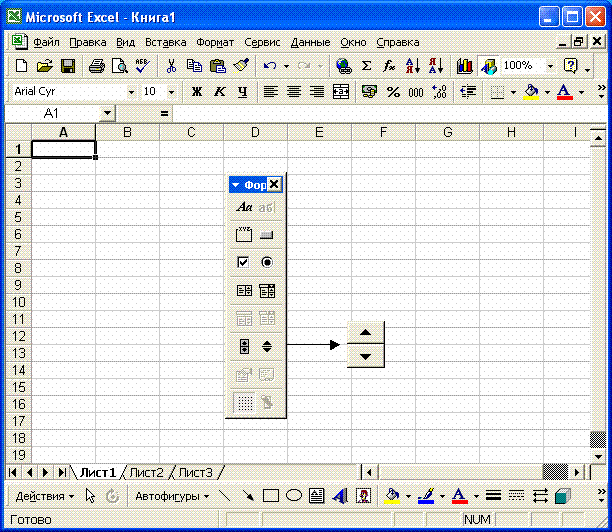Apply red font color in formatting toolbar
Viewport: 612px width, 532px height.
[x=564, y=92]
